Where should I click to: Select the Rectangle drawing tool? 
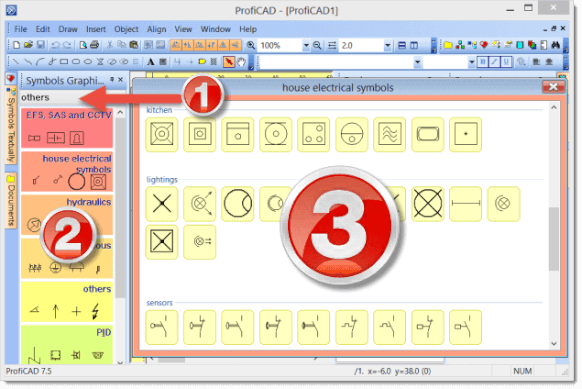pos(64,62)
